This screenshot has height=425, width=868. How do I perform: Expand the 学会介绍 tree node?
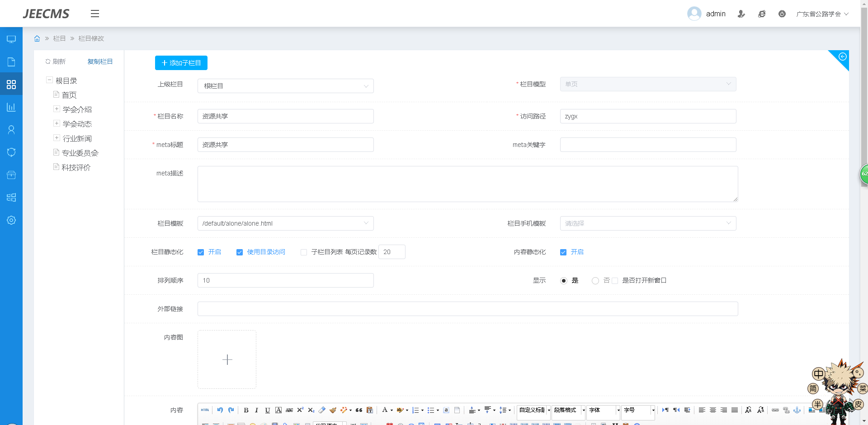[57, 109]
